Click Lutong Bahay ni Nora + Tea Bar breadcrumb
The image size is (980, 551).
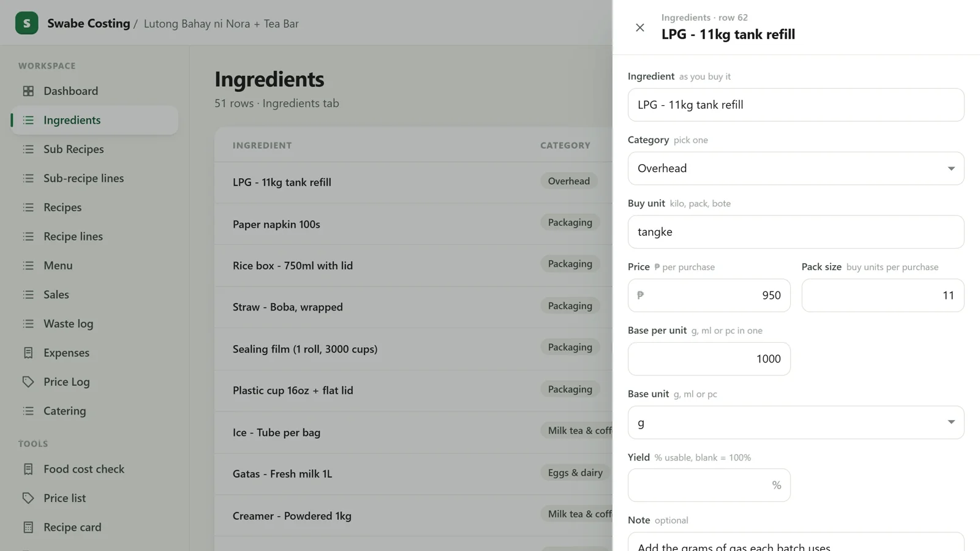coord(221,24)
